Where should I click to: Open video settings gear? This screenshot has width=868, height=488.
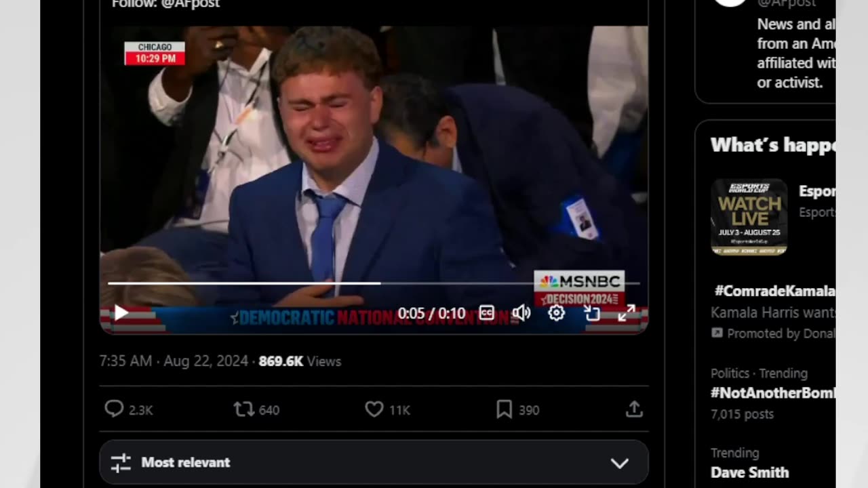557,313
